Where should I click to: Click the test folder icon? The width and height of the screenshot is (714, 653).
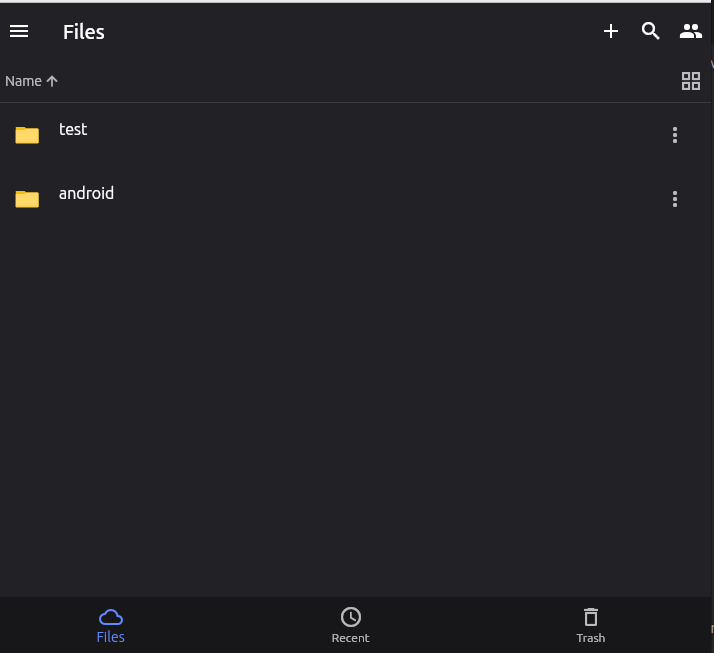pyautogui.click(x=27, y=135)
